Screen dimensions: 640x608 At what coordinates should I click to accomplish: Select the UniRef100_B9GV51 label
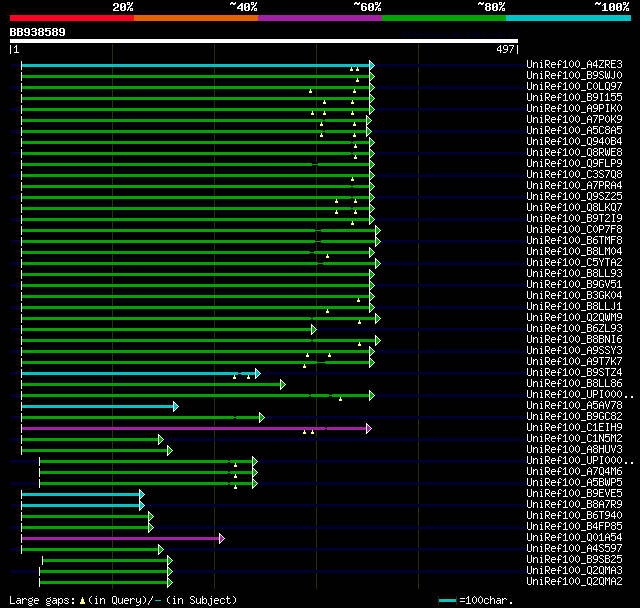(x=574, y=285)
